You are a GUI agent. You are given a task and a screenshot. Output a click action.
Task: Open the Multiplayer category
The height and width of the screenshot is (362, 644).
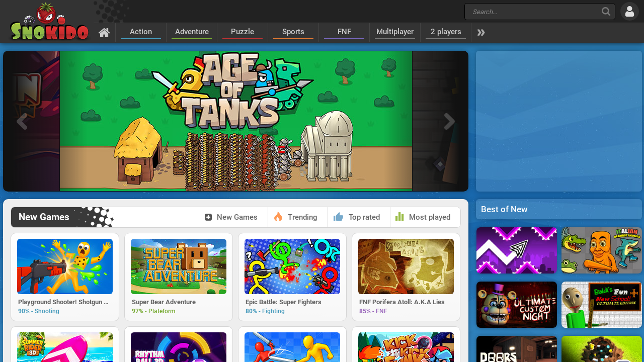[395, 32]
